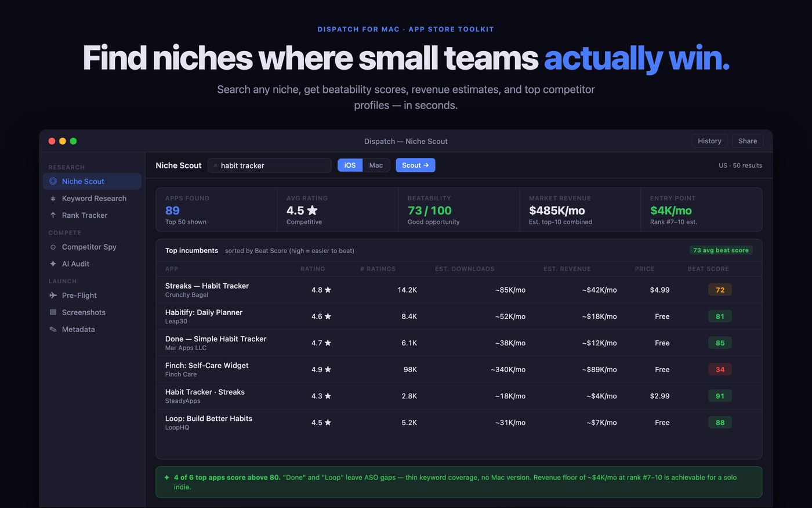Switch platform toggle to Mac
The width and height of the screenshot is (812, 508).
point(376,165)
